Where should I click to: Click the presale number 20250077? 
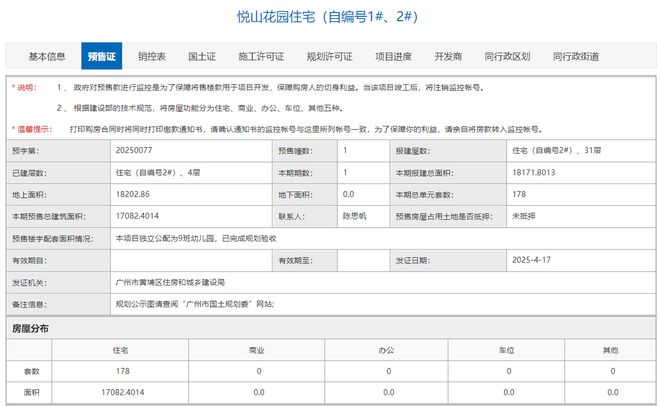pos(134,150)
